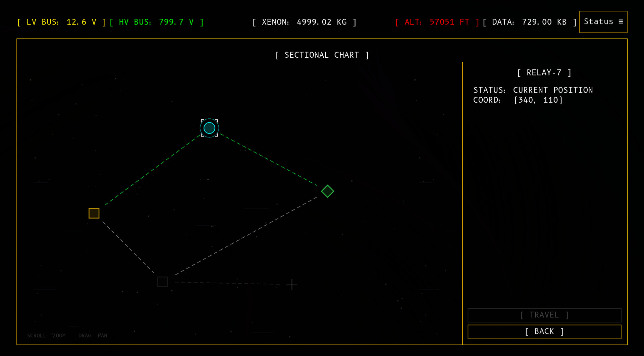The image size is (644, 356).
Task: Click the DRAG: PAN hint text
Action: coord(93,336)
